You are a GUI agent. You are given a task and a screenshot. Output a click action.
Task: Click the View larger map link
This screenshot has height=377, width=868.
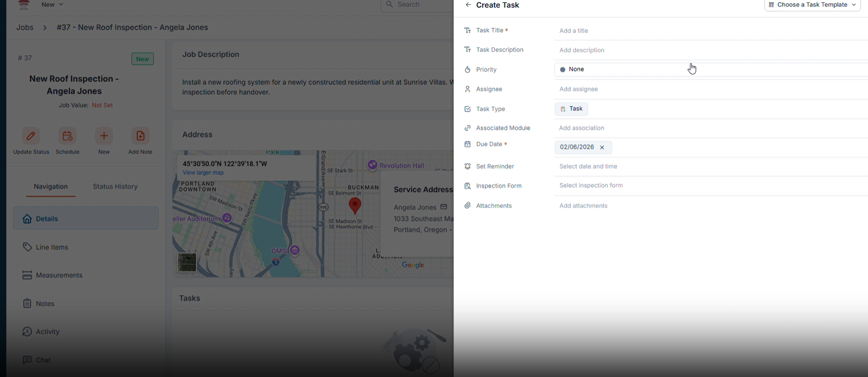click(203, 173)
